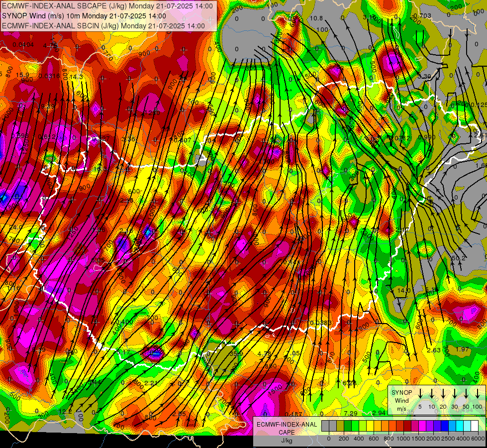The image size is (487, 448).
Task: Click the 7.29 value on the map
Action: (351, 413)
